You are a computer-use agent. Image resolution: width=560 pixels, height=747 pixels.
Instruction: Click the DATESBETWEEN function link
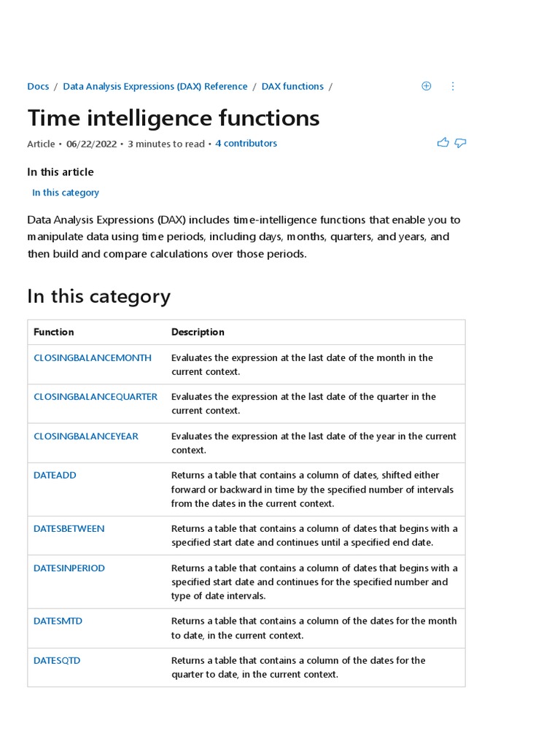point(69,529)
